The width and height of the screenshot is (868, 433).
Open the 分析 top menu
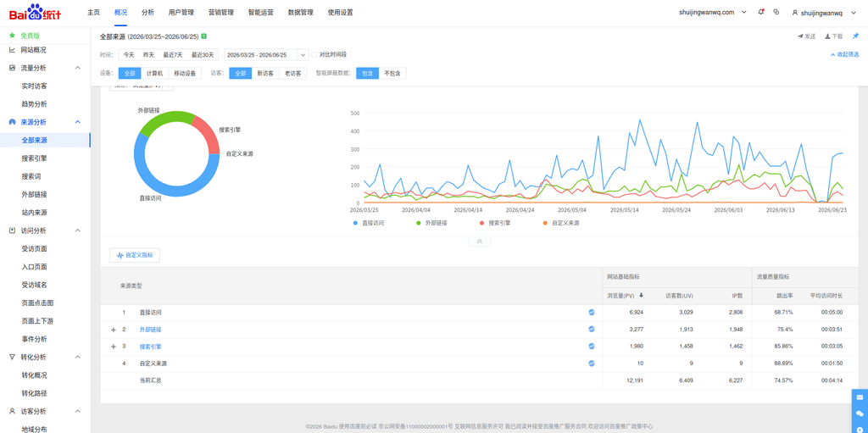tap(147, 12)
